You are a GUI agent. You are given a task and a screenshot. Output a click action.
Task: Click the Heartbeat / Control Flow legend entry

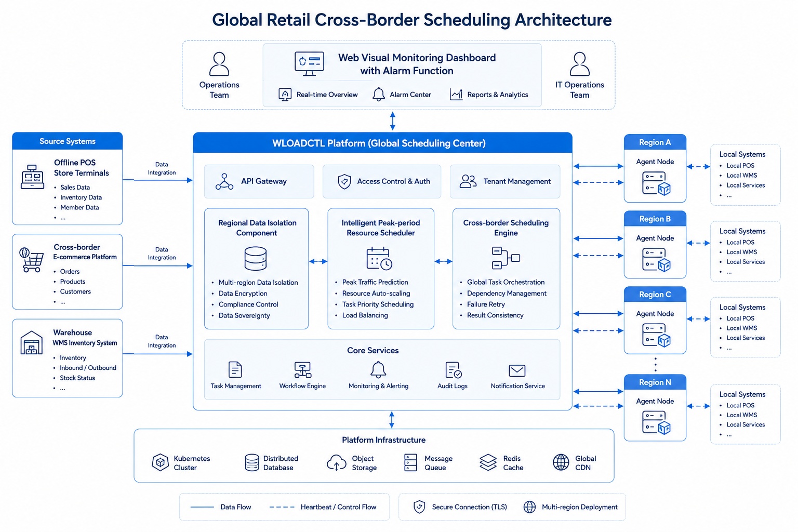point(323,507)
